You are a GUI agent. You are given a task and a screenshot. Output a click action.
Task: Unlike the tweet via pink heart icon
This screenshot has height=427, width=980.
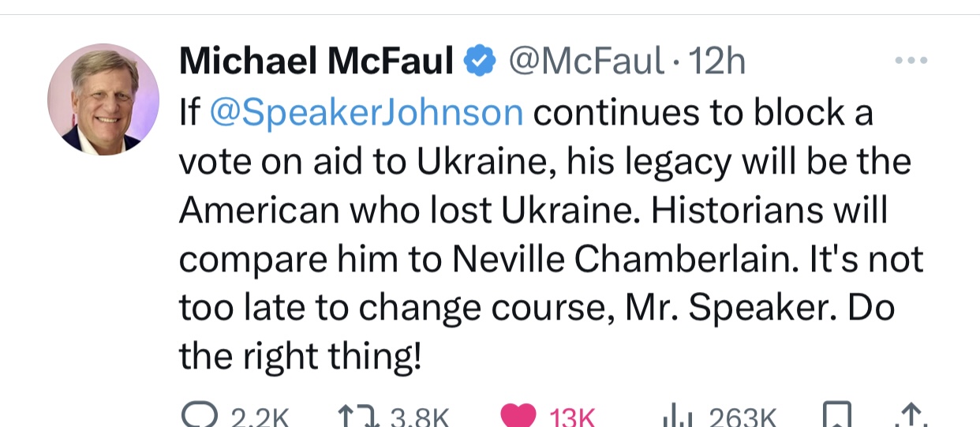pos(518,417)
